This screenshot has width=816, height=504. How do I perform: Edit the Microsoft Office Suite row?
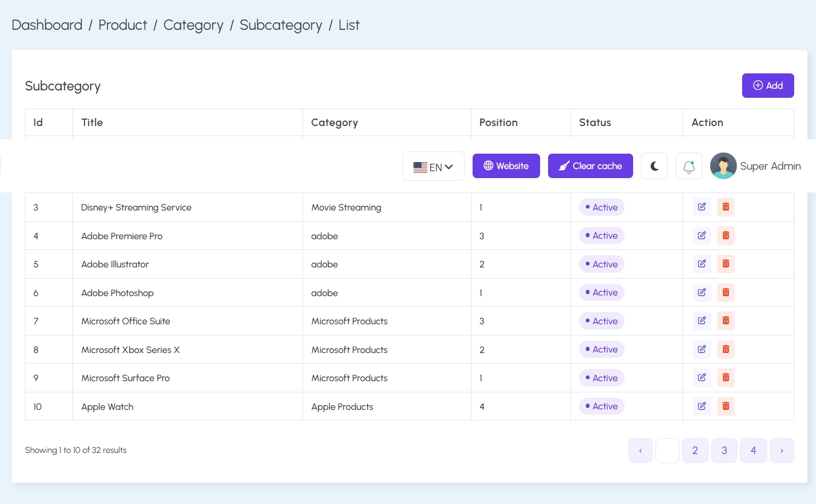click(x=702, y=321)
